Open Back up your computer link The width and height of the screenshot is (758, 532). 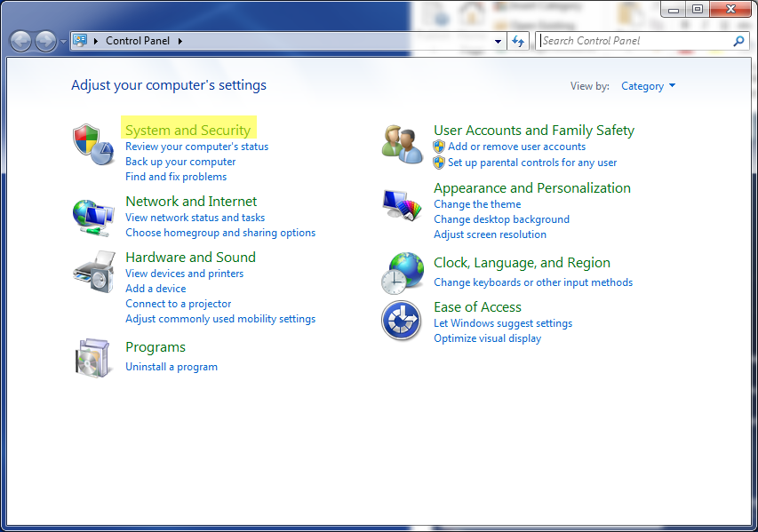point(180,162)
